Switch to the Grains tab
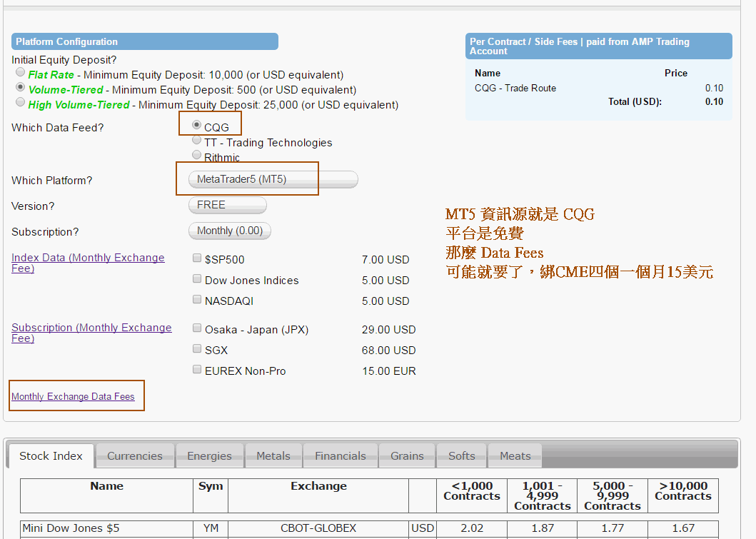 [407, 456]
